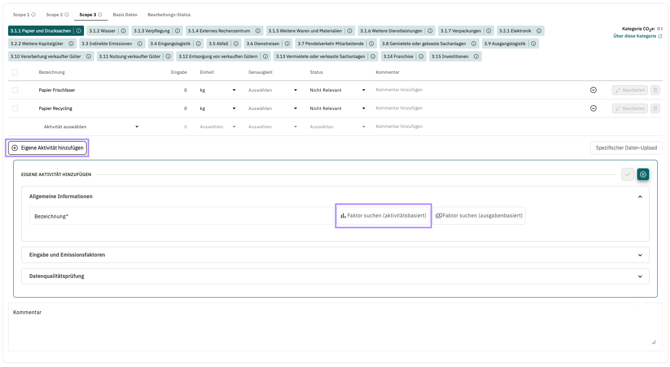This screenshot has height=367, width=670.
Task: Click Kommentar hinzufügen in Papier Recycling row
Action: pos(399,108)
